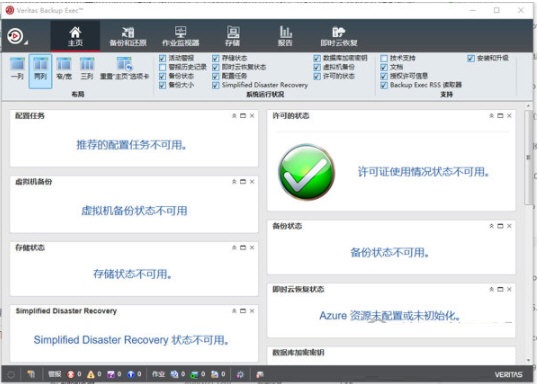Uncheck the 活动警报 checkbox
The image size is (538, 384).
163,58
